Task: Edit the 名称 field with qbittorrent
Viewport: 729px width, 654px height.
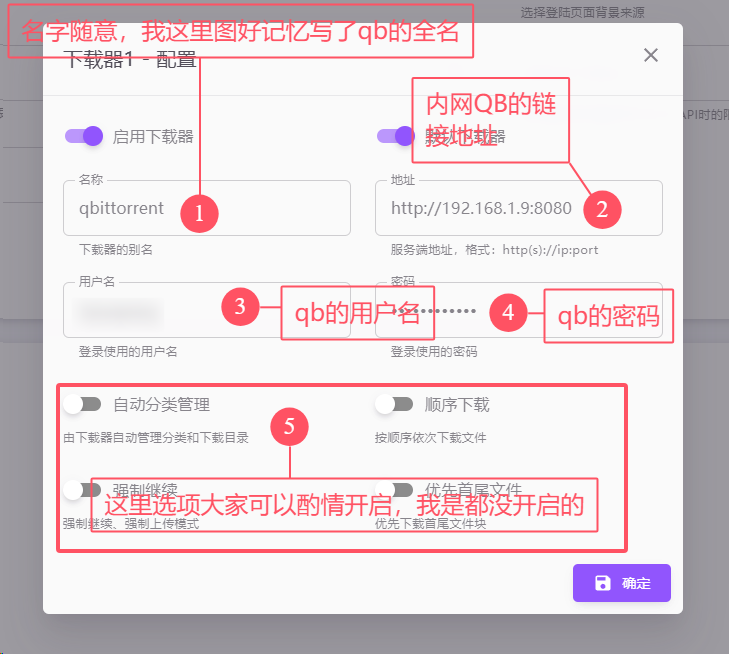Action: tap(206, 208)
